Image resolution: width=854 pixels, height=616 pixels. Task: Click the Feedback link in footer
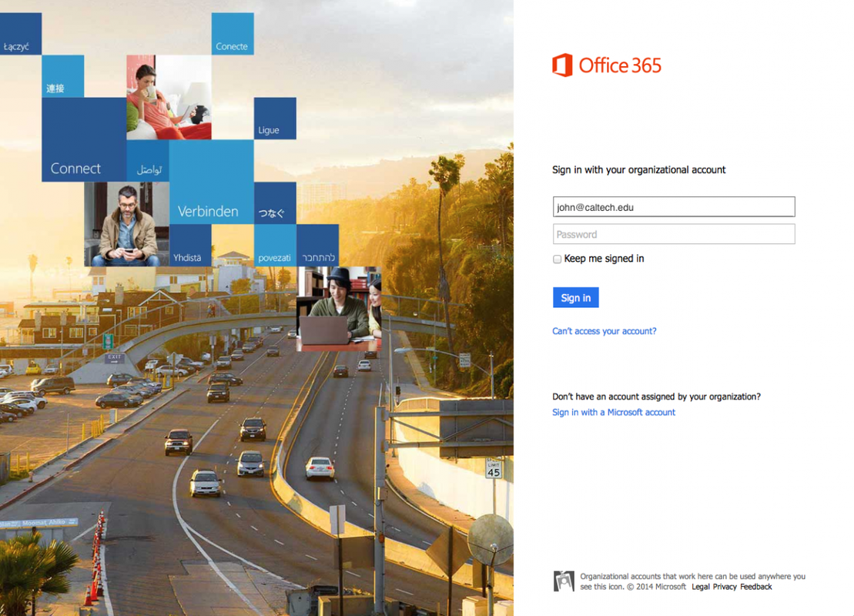point(755,587)
